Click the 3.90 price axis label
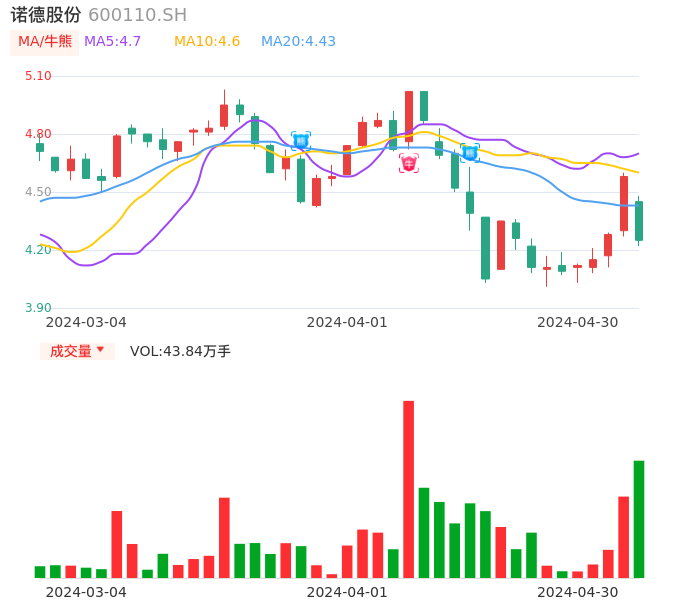Image resolution: width=686 pixels, height=606 pixels. coord(38,308)
